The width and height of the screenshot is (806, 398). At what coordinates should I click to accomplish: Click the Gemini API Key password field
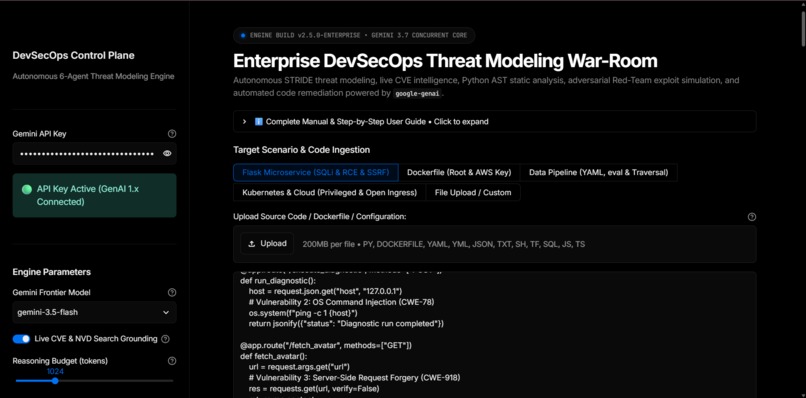(95, 153)
